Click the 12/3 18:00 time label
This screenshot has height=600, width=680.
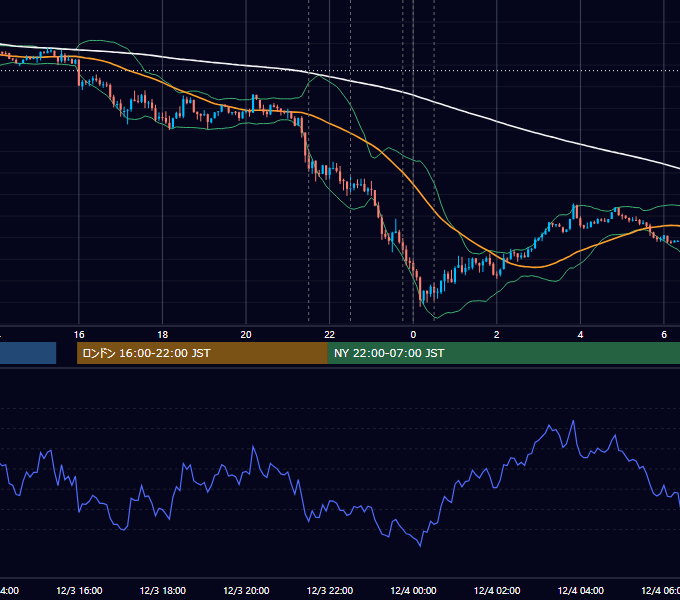coord(163,591)
